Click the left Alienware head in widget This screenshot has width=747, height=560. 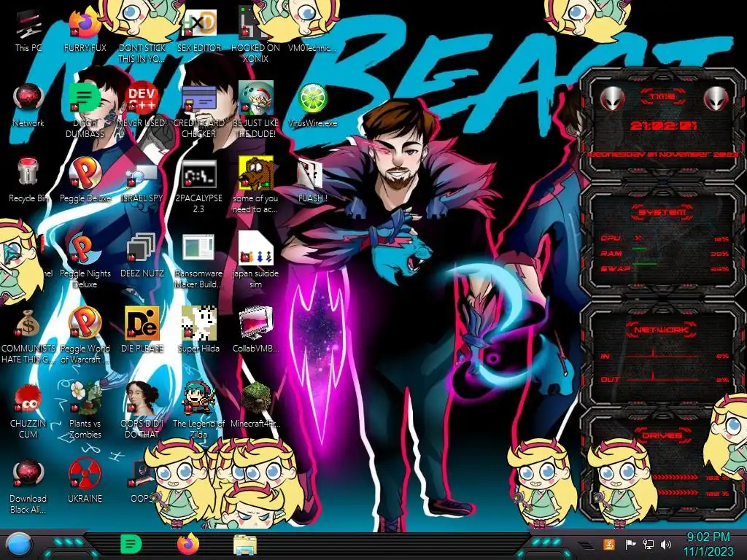point(612,99)
